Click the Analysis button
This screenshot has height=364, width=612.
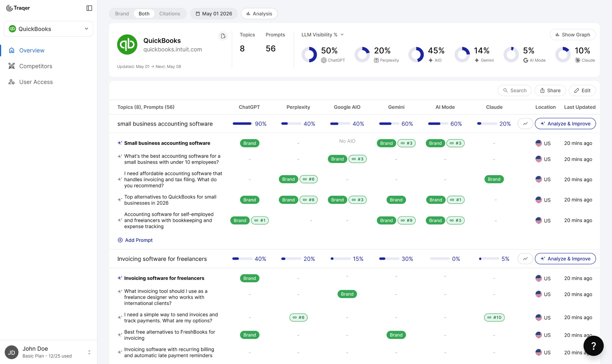tap(259, 13)
